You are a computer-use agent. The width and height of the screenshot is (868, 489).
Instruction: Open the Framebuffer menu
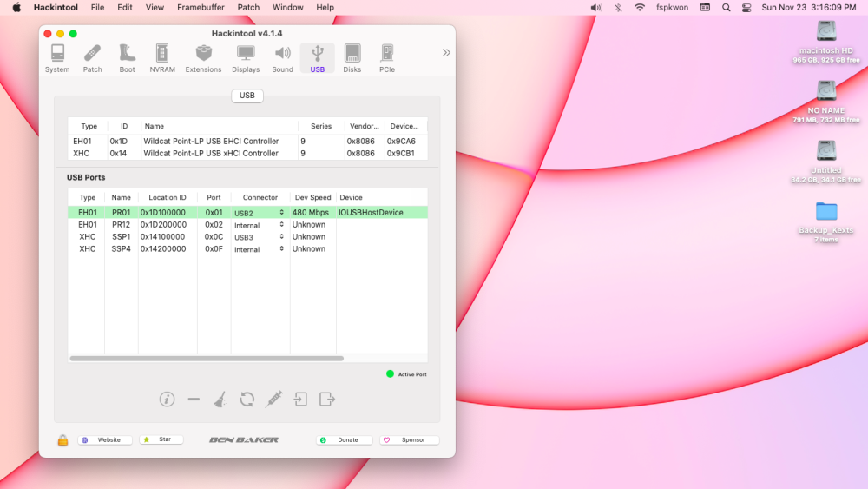[201, 7]
